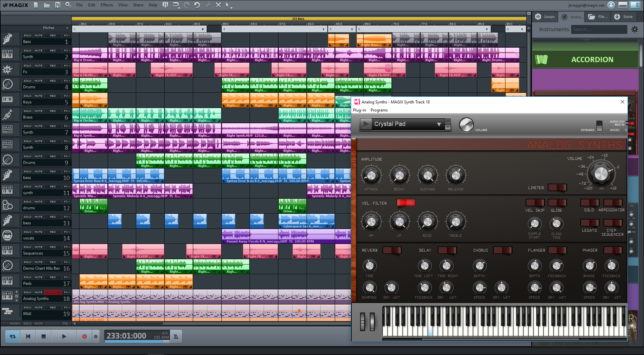This screenshot has height=355, width=644.
Task: Open the Instruments panel settings gear
Action: 635,29
